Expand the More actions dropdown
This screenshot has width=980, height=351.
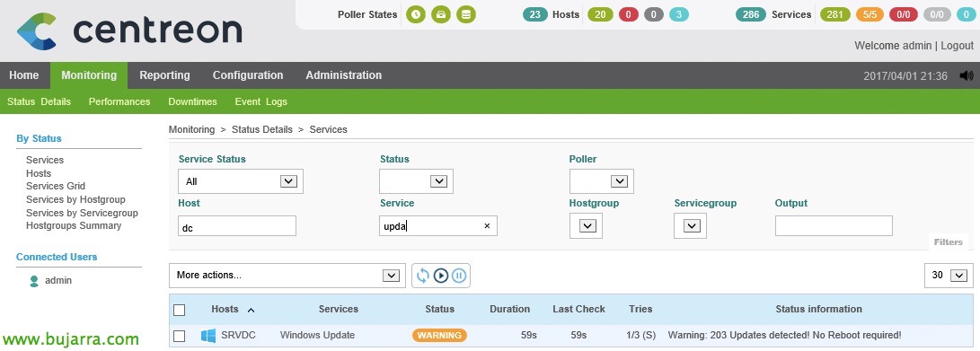click(287, 276)
